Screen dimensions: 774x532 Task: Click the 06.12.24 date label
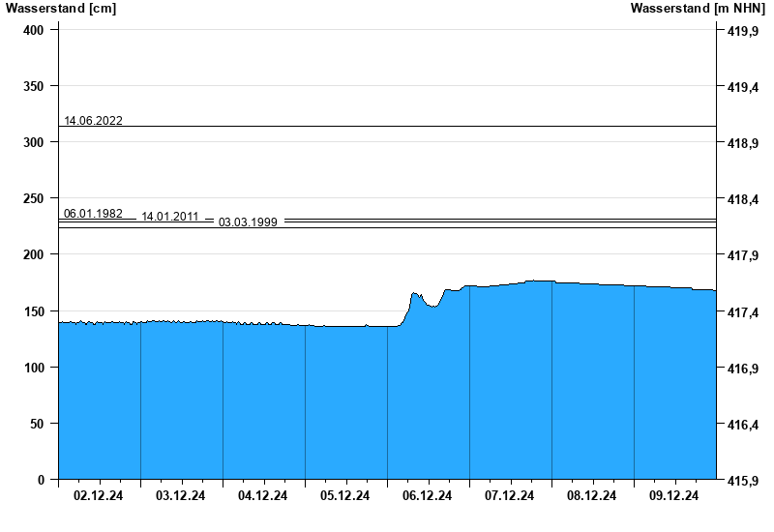click(428, 496)
